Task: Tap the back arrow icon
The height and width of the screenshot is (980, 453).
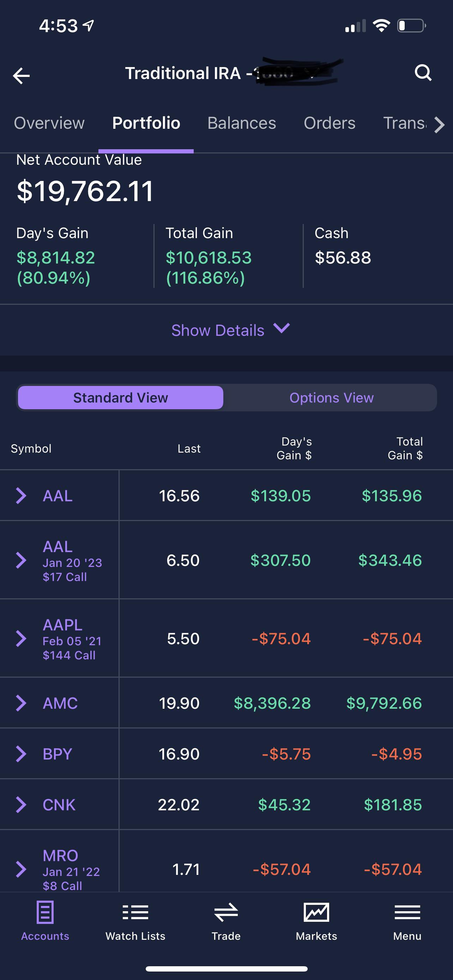Action: click(21, 75)
